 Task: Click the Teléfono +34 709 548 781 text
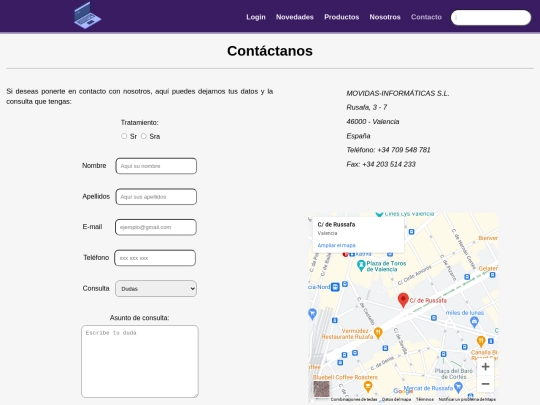388,150
